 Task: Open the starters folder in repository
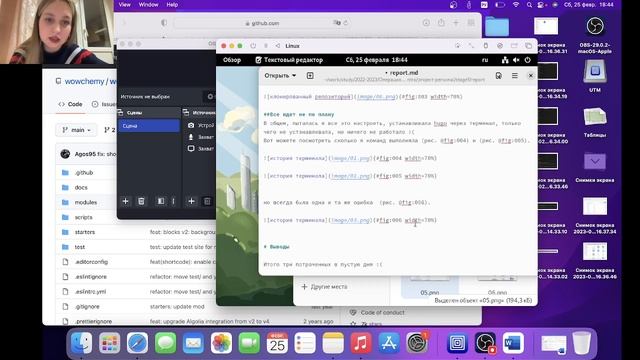(84, 232)
